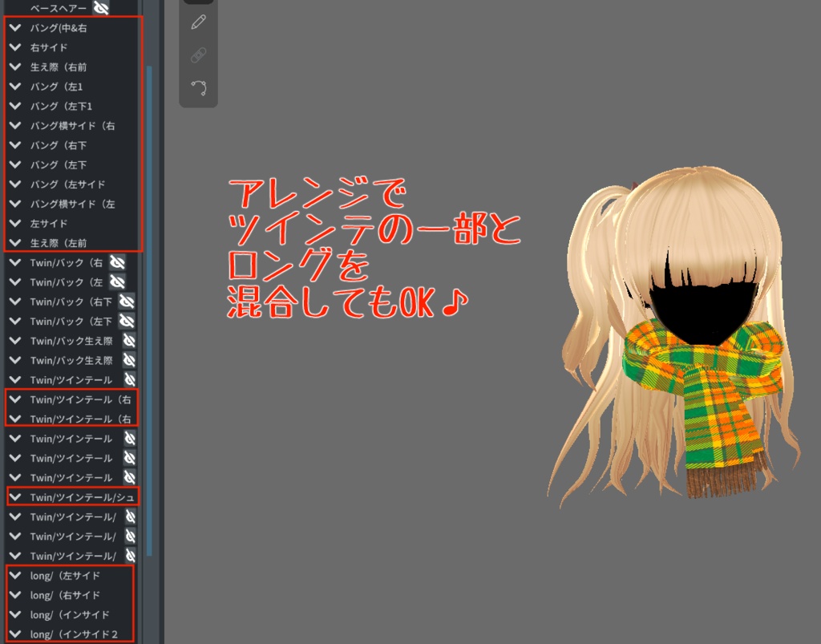The width and height of the screenshot is (821, 644).
Task: Open chevron beside 'バング（左サイド'
Action: click(15, 184)
